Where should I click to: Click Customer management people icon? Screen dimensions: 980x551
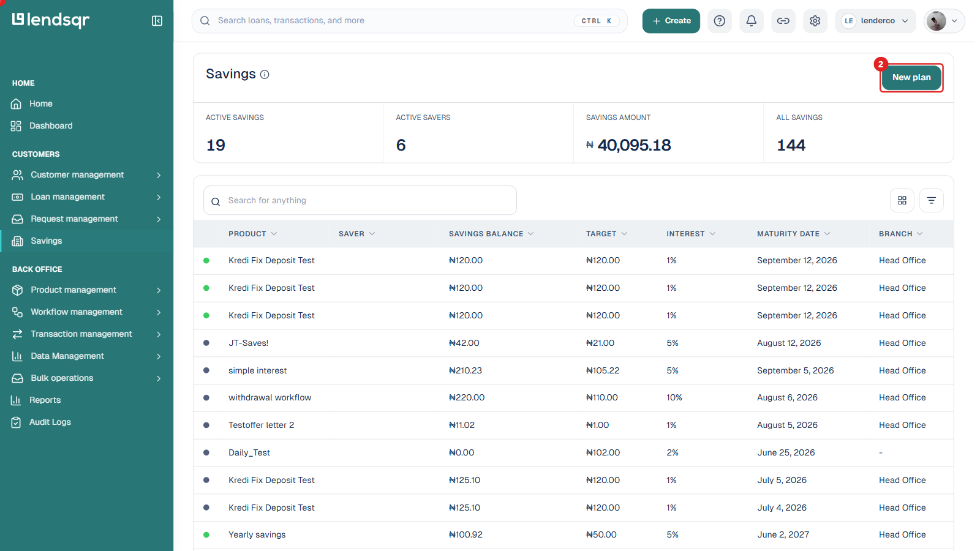point(18,175)
